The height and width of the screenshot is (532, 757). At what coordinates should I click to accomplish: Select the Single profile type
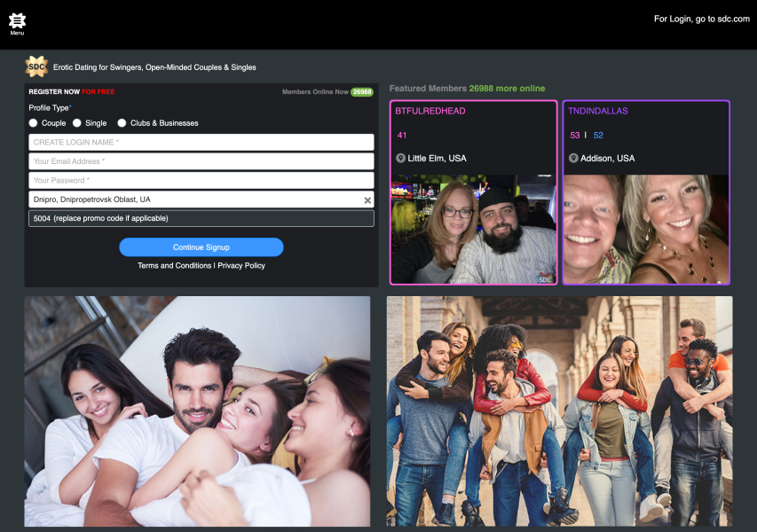point(76,123)
